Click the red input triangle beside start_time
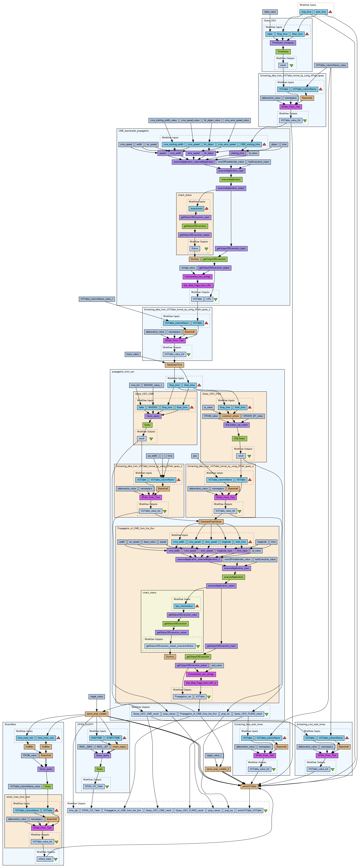Image resolution: width=358 pixels, height=868 pixels. point(330,12)
